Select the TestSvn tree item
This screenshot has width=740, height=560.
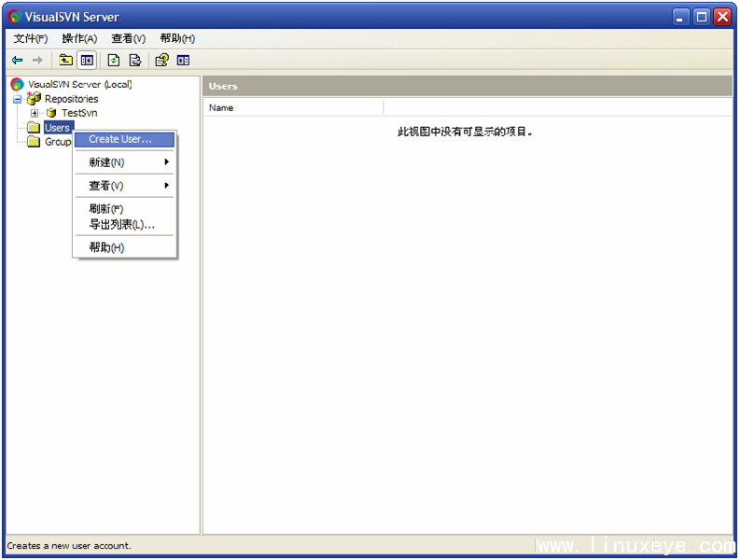[79, 113]
